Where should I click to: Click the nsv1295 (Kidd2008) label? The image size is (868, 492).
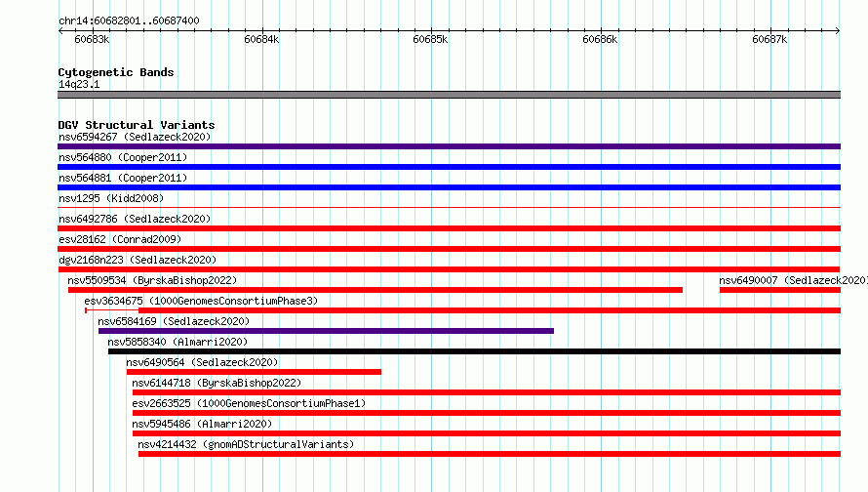[x=111, y=198]
